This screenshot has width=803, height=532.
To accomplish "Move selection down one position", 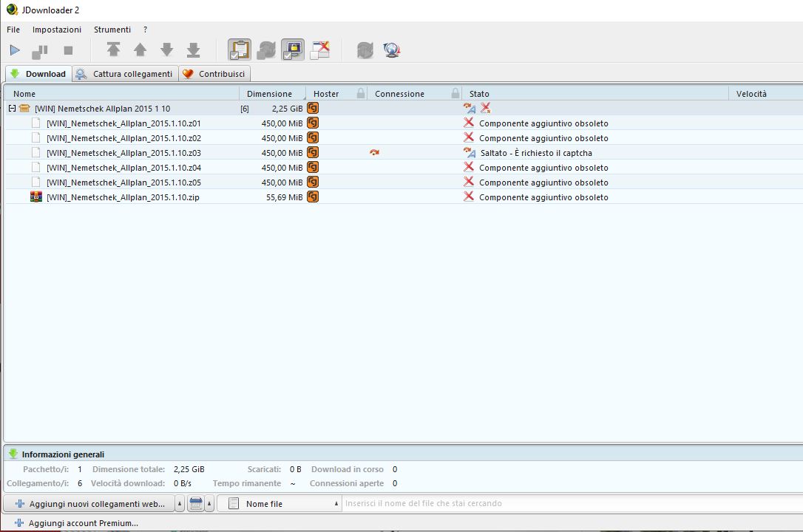I will pyautogui.click(x=166, y=50).
